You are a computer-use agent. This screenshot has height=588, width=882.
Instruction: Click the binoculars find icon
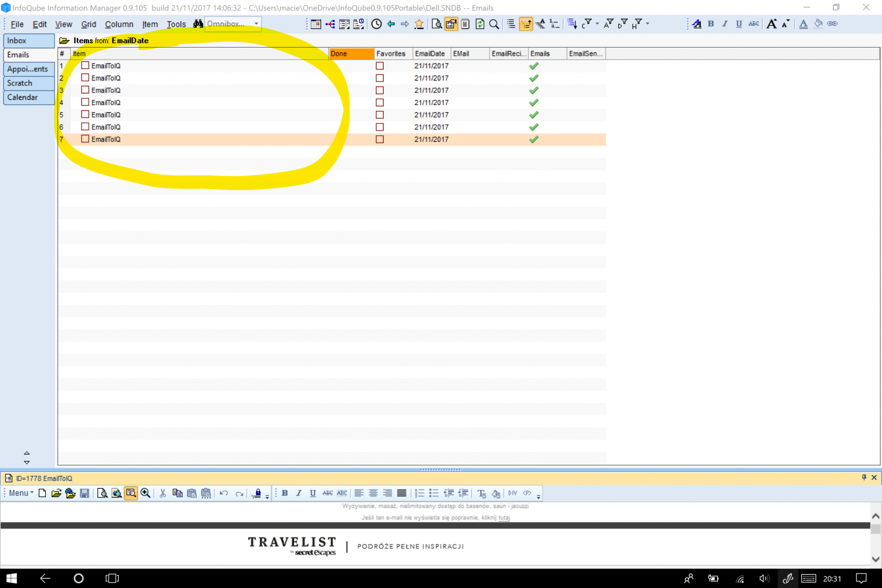coord(198,24)
